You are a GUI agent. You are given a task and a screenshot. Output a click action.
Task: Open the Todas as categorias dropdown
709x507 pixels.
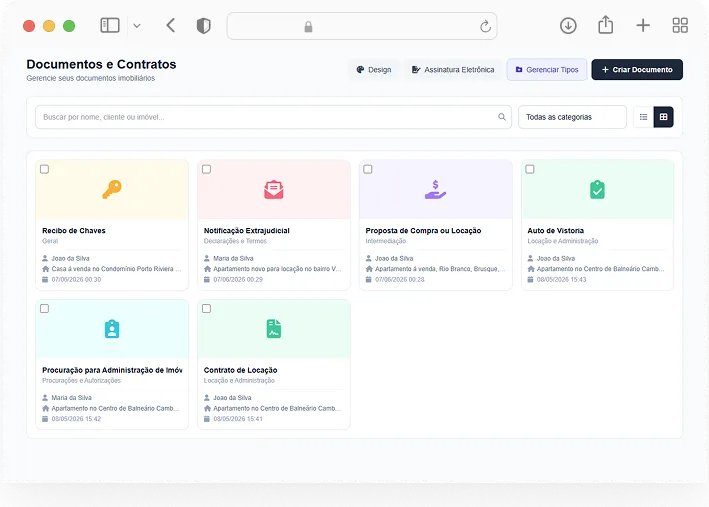point(572,117)
